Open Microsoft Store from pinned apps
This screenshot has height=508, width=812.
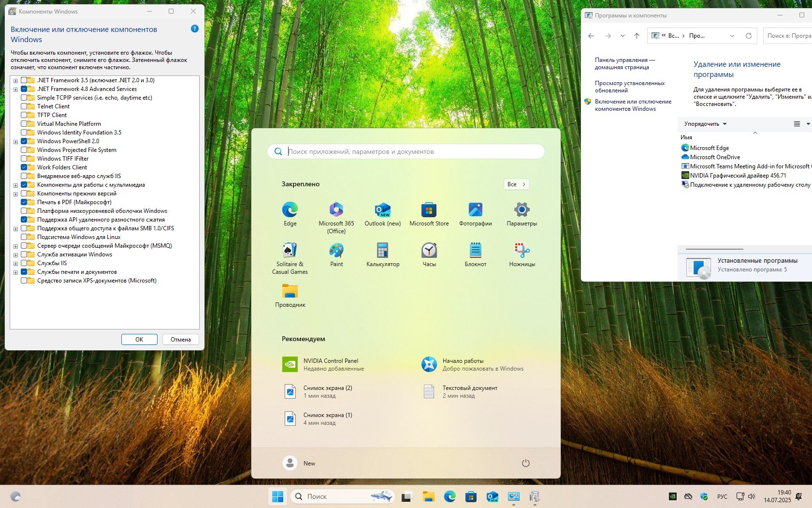pos(429,210)
